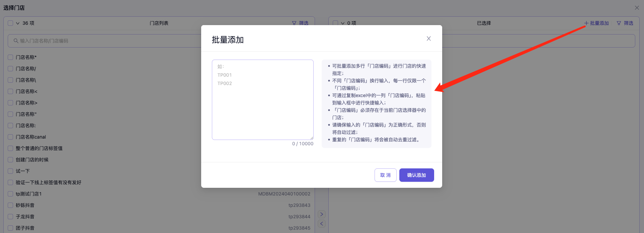Close the 选择门店 panel

(637, 8)
